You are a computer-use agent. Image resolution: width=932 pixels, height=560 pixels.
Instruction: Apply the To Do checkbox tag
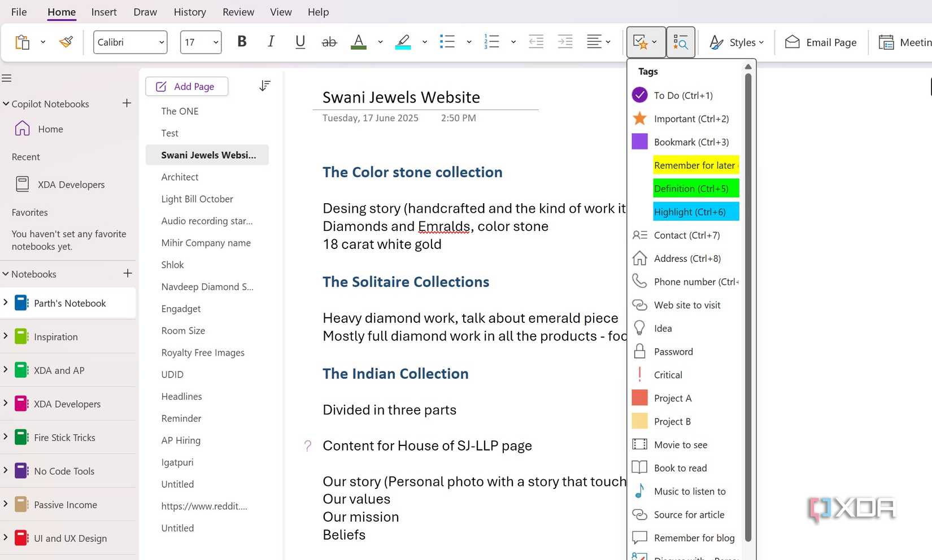tap(683, 95)
